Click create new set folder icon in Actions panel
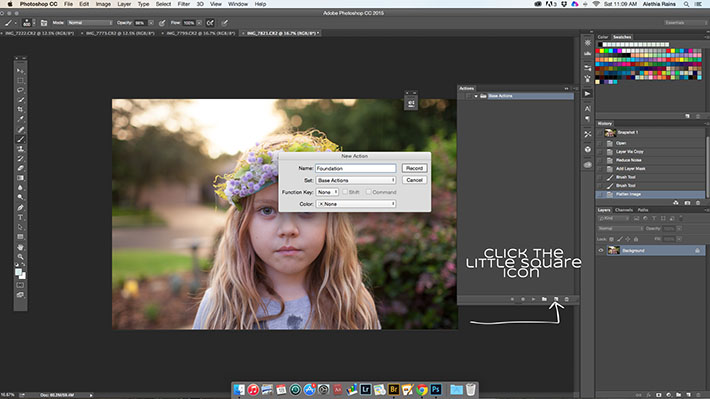710x399 pixels. tap(544, 299)
